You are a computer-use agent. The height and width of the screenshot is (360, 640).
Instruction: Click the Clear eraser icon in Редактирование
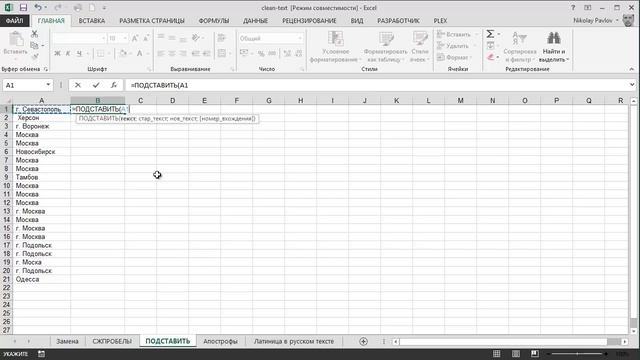[x=491, y=57]
